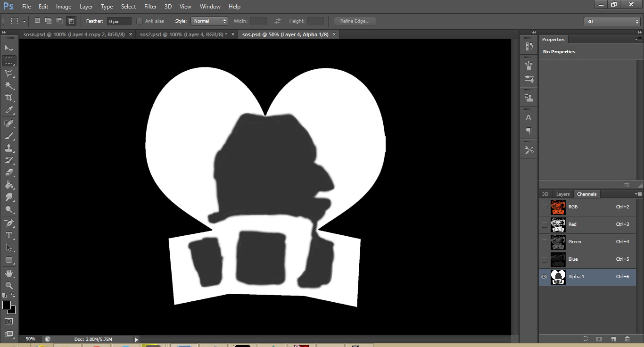Click the foreground color swatch
The width and height of the screenshot is (644, 347).
7,306
